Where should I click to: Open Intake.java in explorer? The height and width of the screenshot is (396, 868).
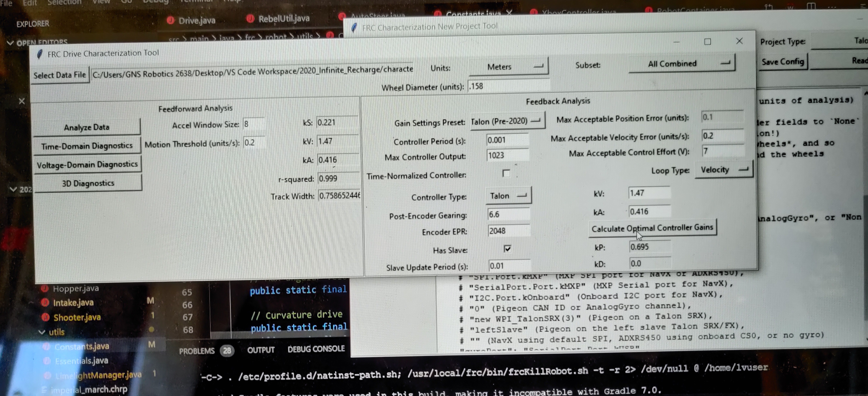pyautogui.click(x=73, y=303)
